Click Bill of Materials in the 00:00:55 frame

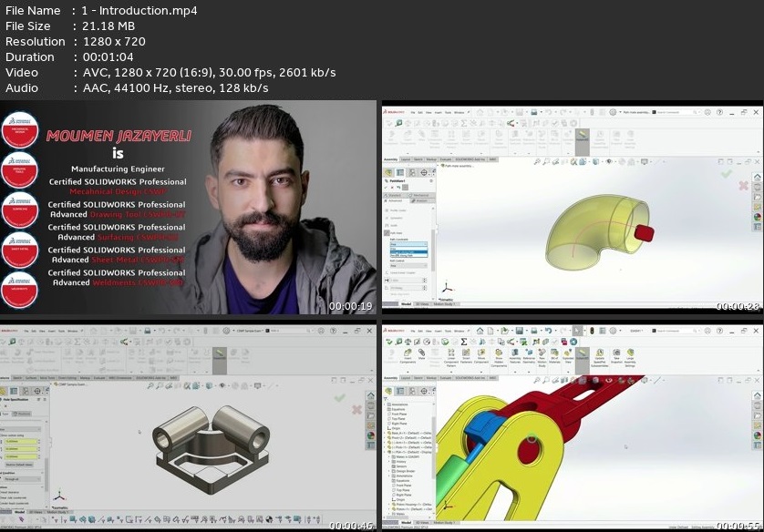click(554, 356)
